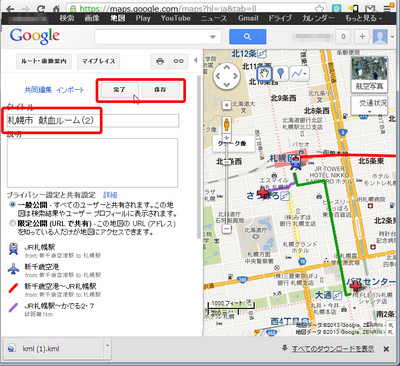Select the hand pan tool

tap(265, 73)
